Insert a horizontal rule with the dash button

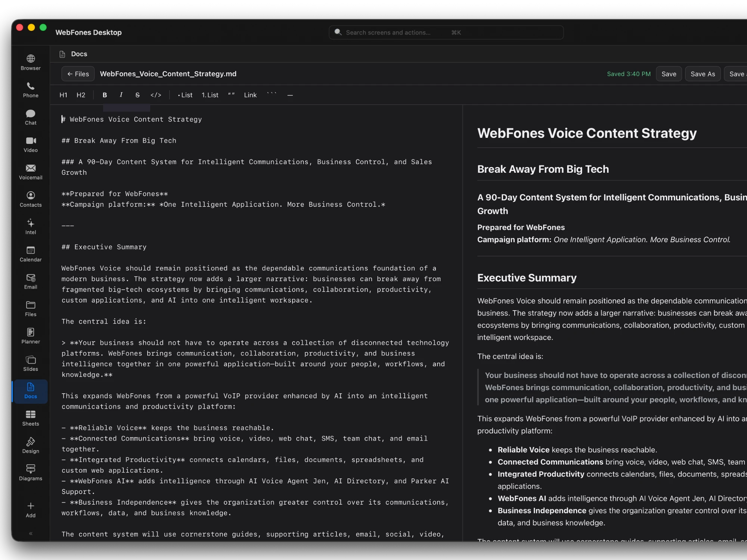coord(290,95)
